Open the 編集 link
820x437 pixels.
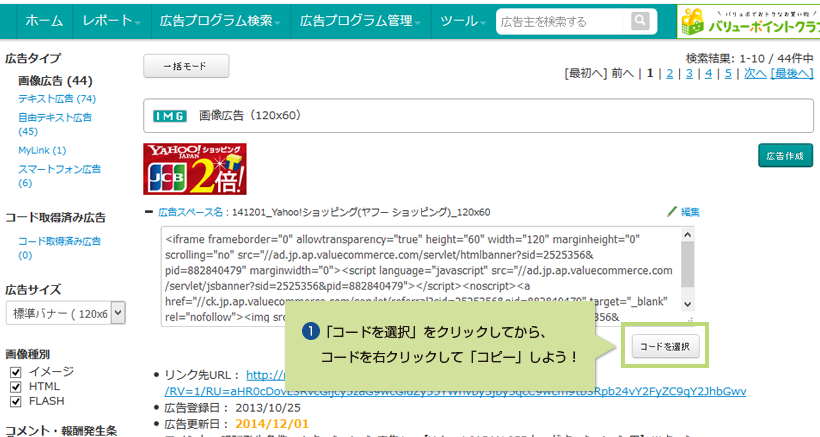click(690, 212)
